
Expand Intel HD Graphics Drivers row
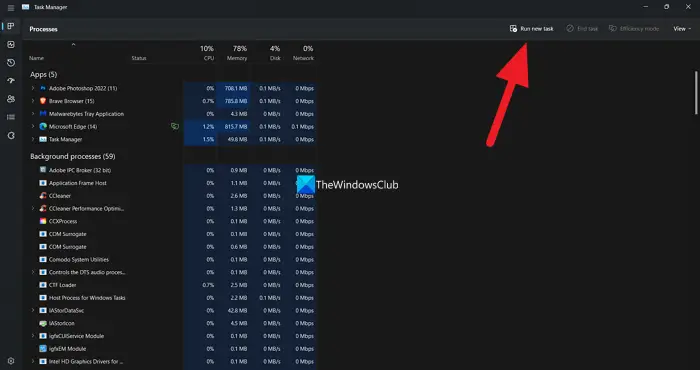33,361
